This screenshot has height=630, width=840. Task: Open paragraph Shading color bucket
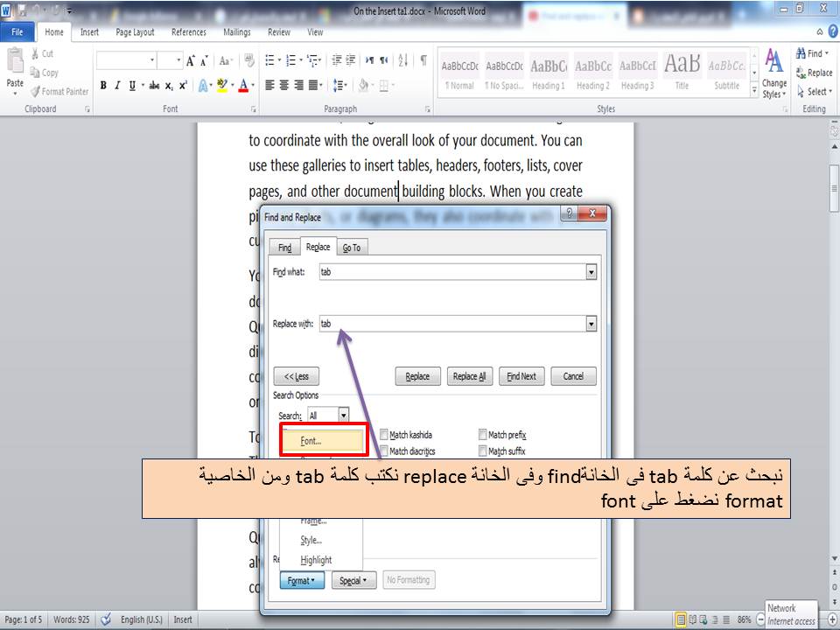pyautogui.click(x=364, y=85)
